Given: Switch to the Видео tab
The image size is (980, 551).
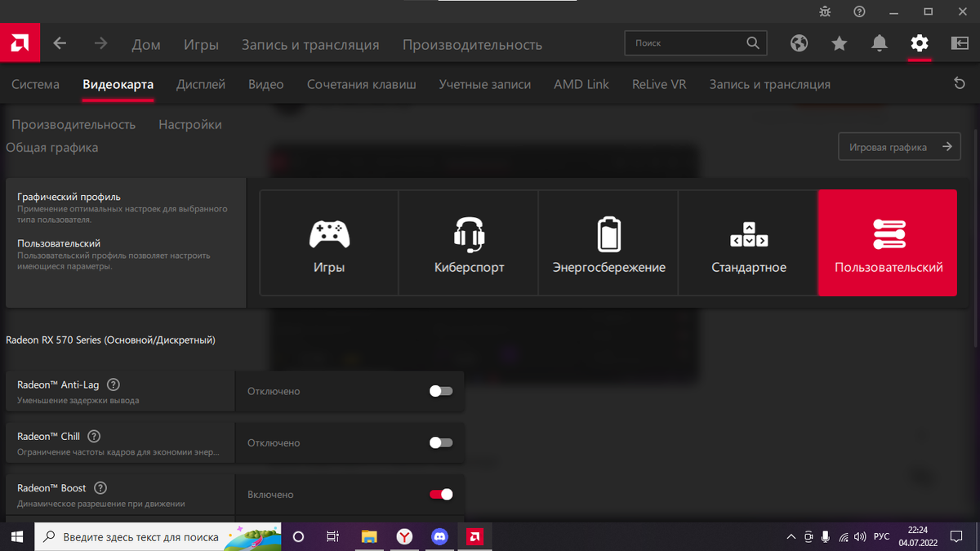Looking at the screenshot, I should coord(266,84).
